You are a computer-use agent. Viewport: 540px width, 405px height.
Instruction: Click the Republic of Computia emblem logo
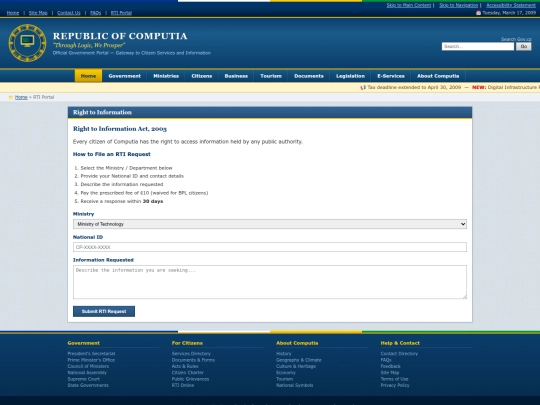(x=27, y=43)
